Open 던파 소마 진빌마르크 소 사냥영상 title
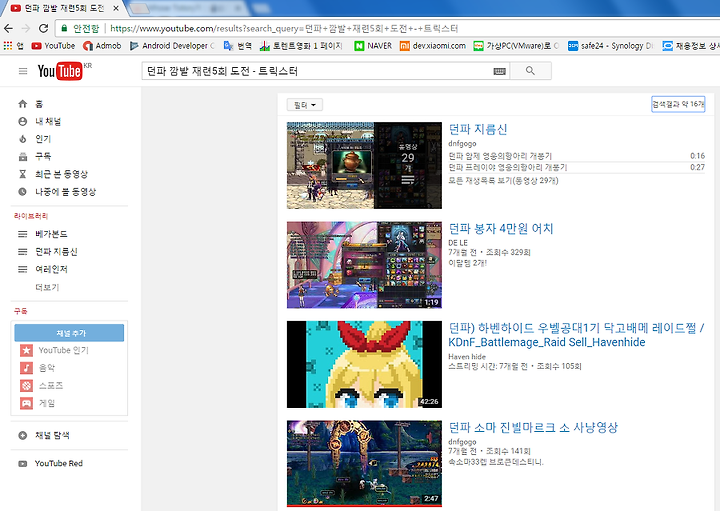The image size is (720, 511). tap(533, 427)
